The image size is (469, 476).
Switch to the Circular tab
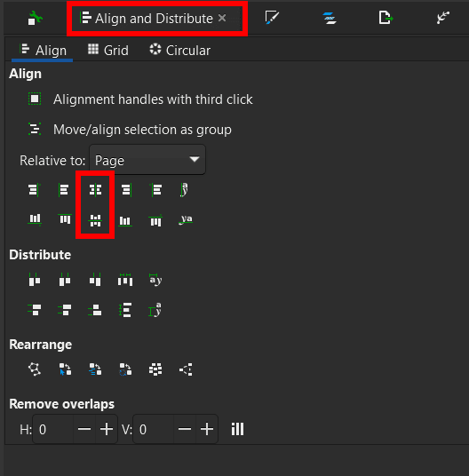point(179,50)
